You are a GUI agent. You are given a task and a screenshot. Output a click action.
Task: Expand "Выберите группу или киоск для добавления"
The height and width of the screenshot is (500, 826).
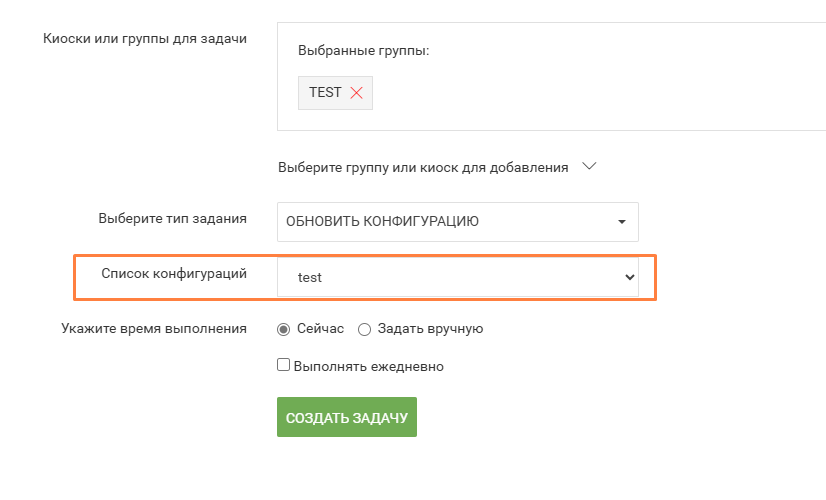tap(423, 167)
